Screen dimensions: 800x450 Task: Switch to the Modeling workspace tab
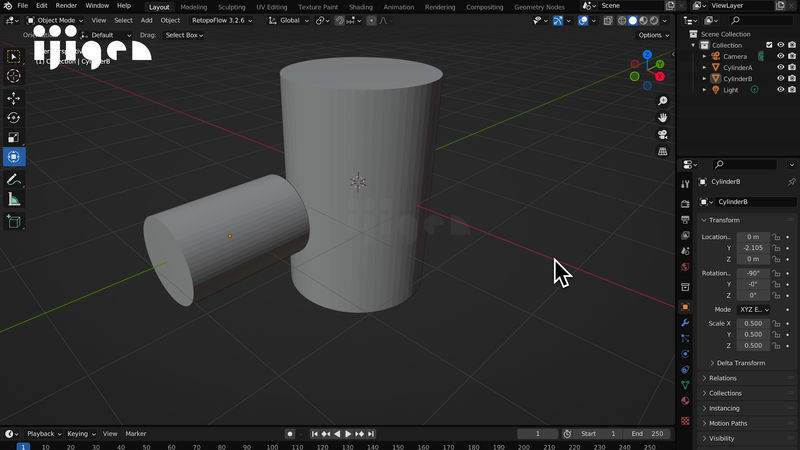coord(193,7)
